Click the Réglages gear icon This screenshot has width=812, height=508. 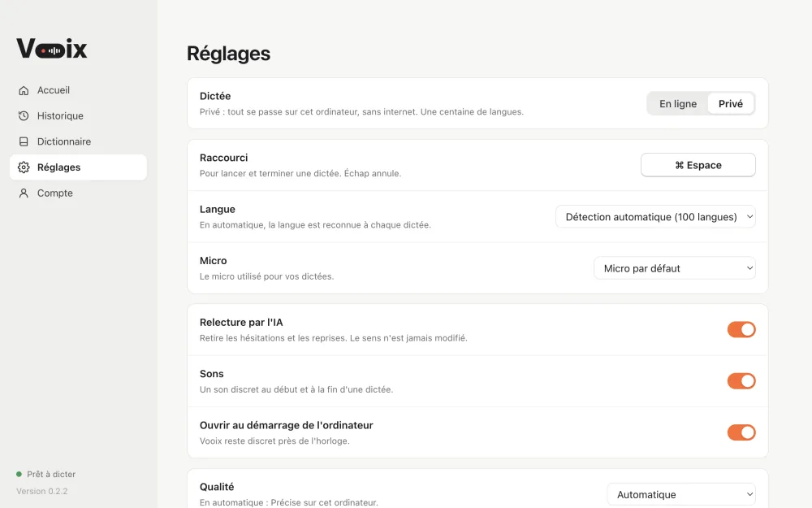(24, 167)
